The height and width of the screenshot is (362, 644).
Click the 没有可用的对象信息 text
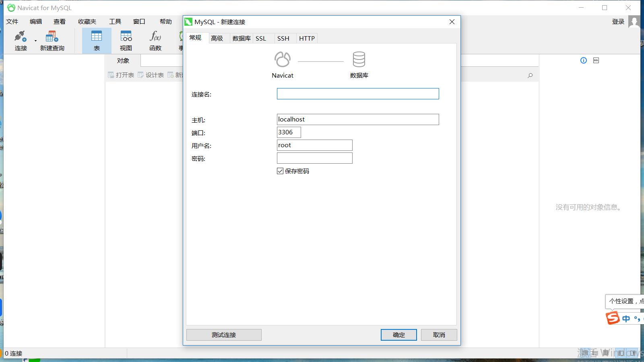[590, 207]
